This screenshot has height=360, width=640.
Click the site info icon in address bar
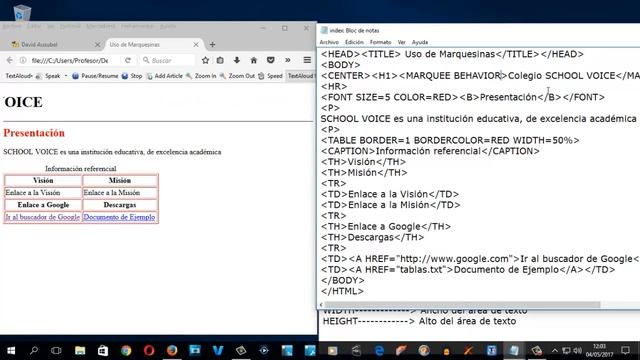pos(23,60)
